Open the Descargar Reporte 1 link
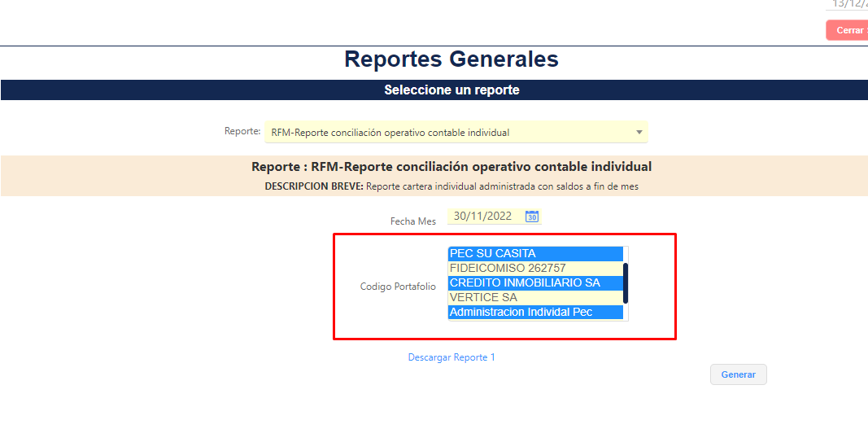This screenshot has height=429, width=868. coord(451,357)
